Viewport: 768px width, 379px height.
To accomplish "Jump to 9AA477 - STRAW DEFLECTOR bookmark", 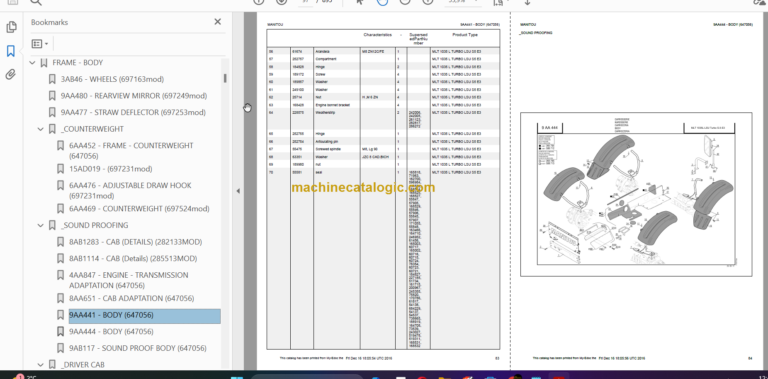I will point(133,112).
